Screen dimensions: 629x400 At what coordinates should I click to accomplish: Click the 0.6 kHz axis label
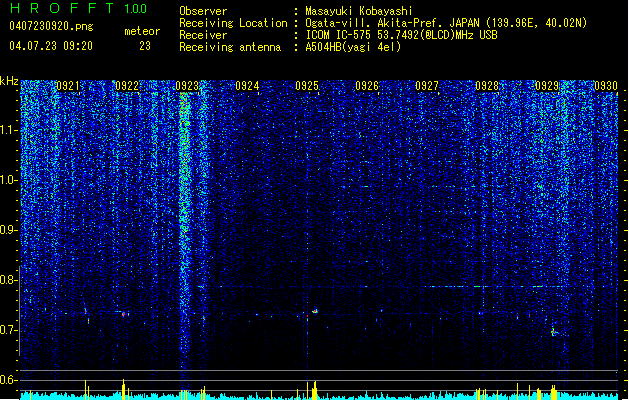coord(9,380)
